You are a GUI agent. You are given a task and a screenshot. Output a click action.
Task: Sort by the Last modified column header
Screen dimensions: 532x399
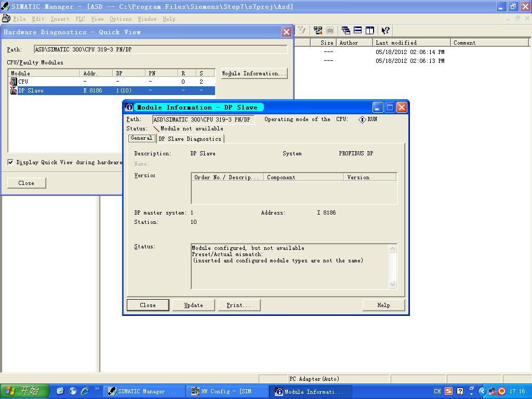(x=411, y=43)
